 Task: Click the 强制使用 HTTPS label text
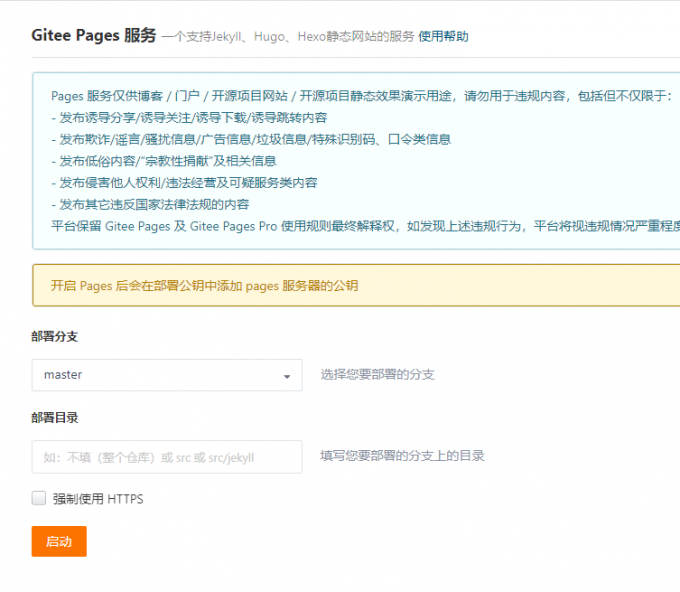point(98,499)
